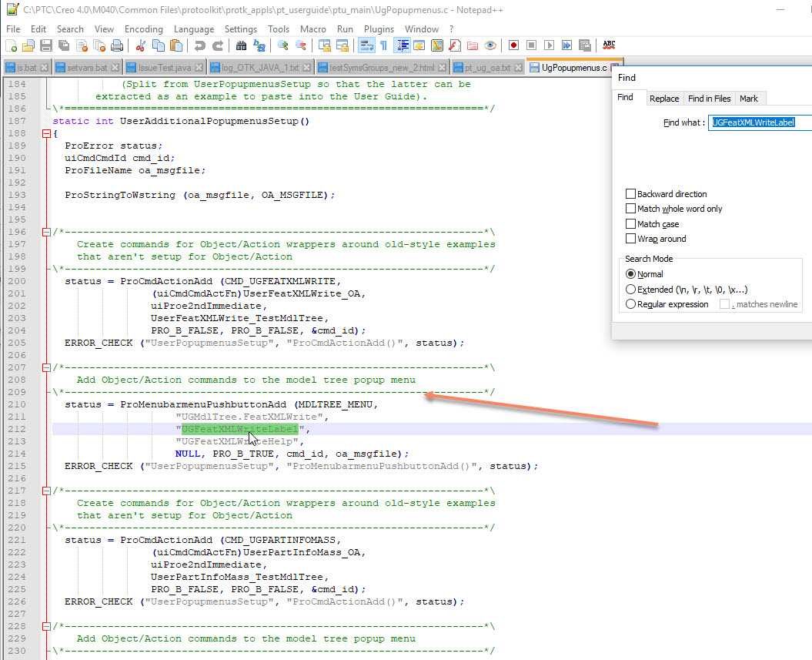Screen dimensions: 812x660
Task: Select Regular expression search mode
Action: (631, 304)
